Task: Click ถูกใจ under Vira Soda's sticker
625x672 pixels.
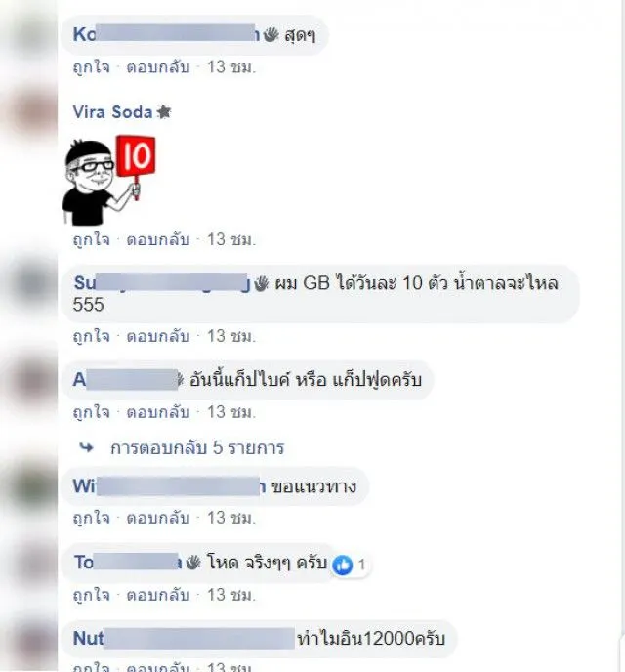Action: pos(91,240)
